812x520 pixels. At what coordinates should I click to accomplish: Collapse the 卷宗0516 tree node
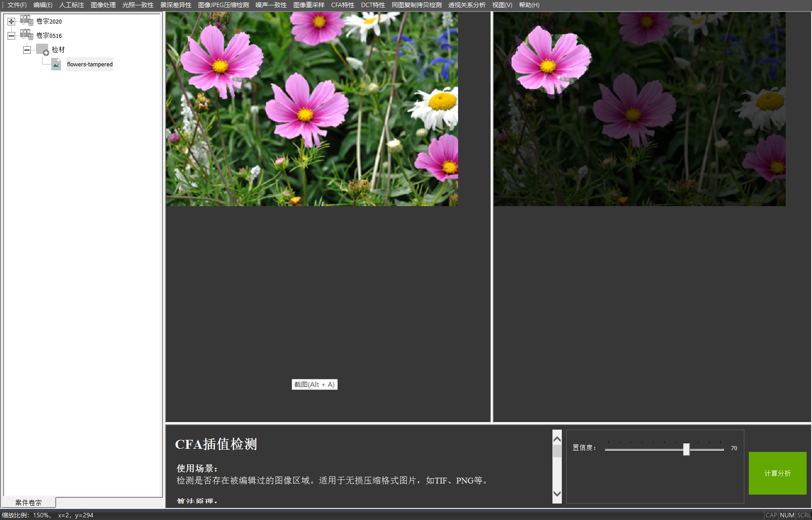12,36
